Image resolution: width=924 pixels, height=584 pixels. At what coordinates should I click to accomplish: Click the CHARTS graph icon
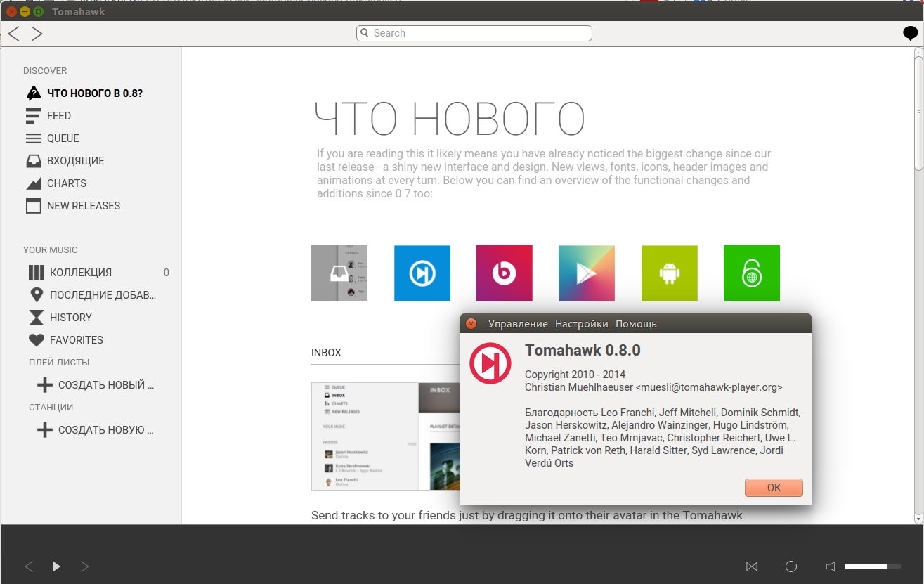click(34, 183)
